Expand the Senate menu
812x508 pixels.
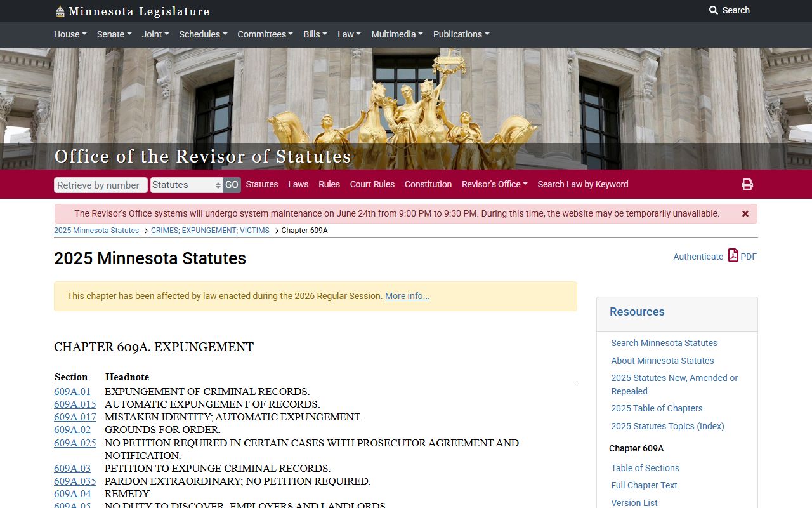(114, 34)
